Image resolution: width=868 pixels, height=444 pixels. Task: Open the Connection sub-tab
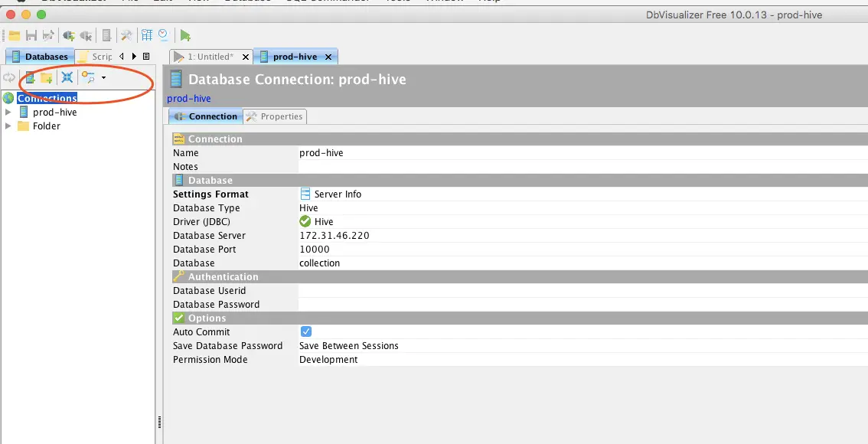coord(205,116)
